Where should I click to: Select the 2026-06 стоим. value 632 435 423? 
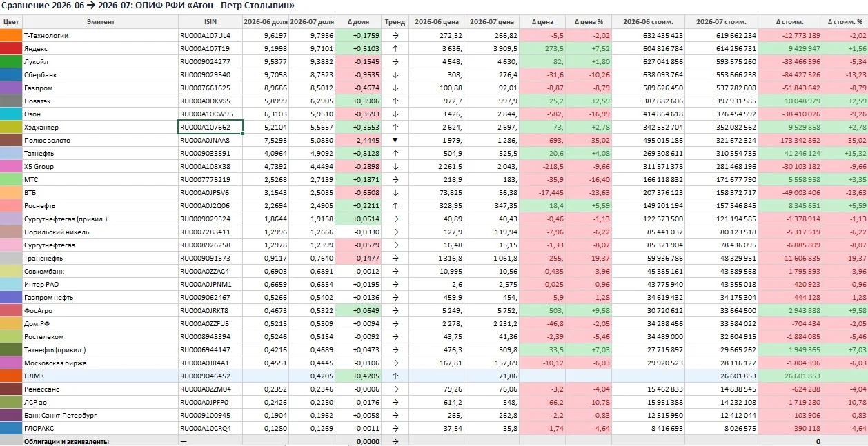[649, 35]
